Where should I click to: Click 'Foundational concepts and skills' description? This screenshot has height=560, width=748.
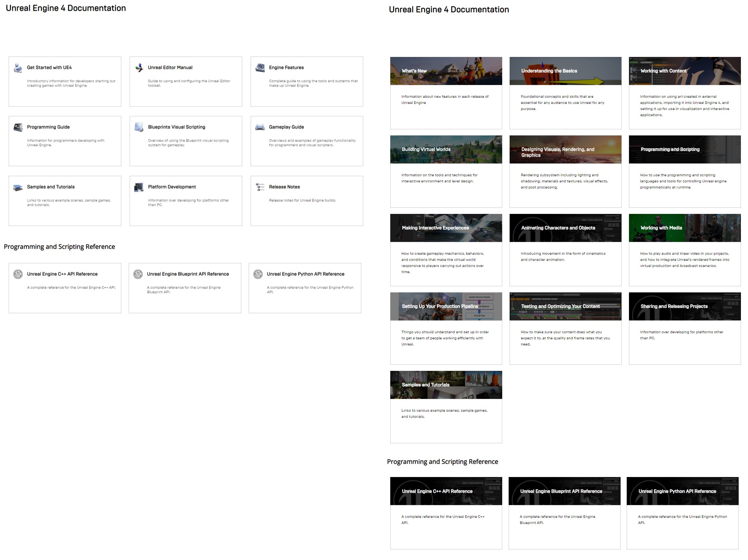(x=562, y=103)
